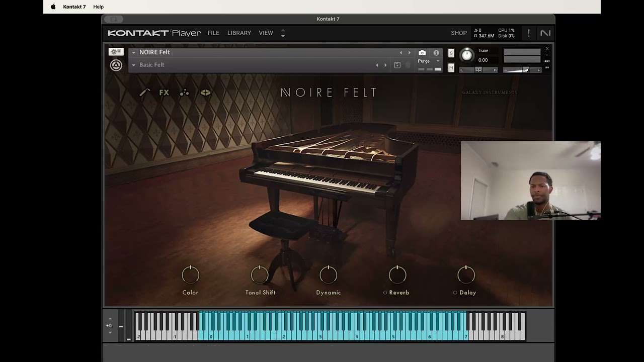
Task: Open the LIBRARY browser
Action: [x=239, y=33]
